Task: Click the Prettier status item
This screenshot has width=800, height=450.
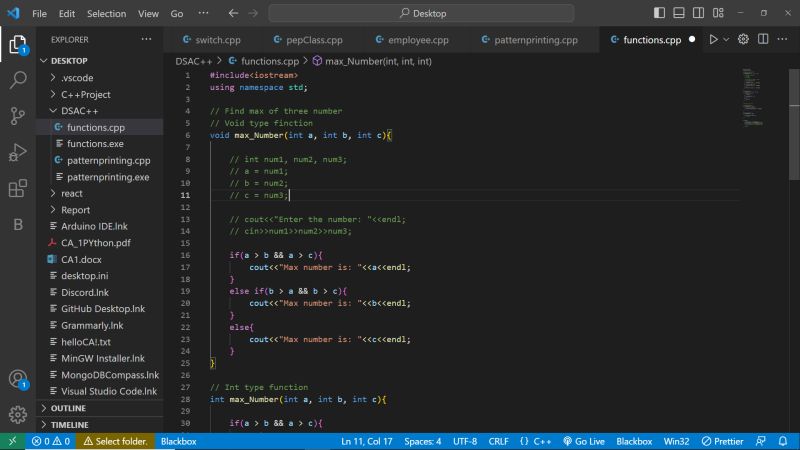Action: (x=722, y=441)
